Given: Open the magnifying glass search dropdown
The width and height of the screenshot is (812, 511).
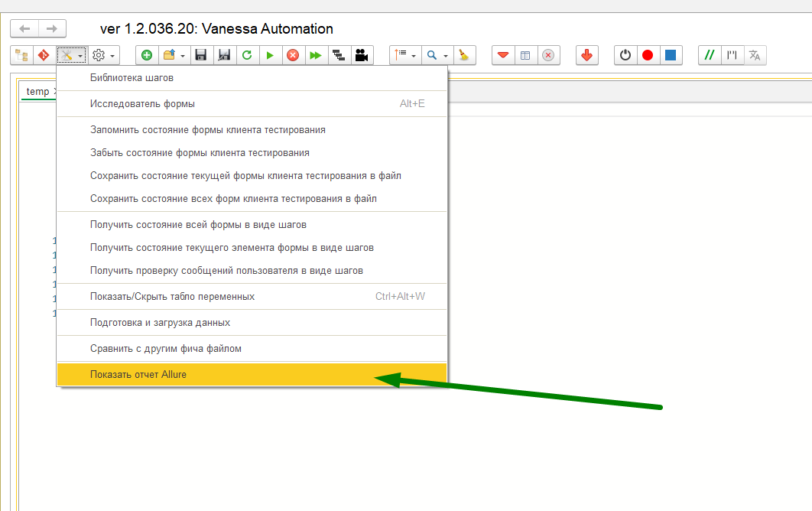Looking at the screenshot, I should tap(437, 55).
